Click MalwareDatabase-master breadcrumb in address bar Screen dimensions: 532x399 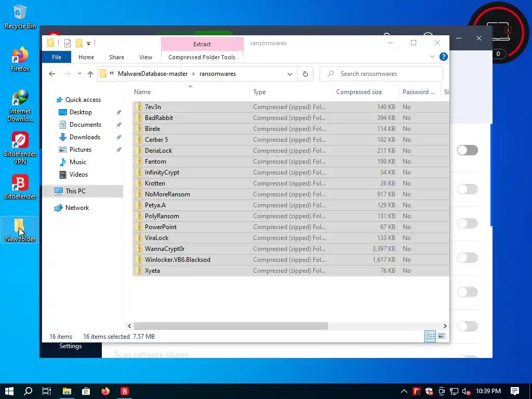click(x=153, y=74)
